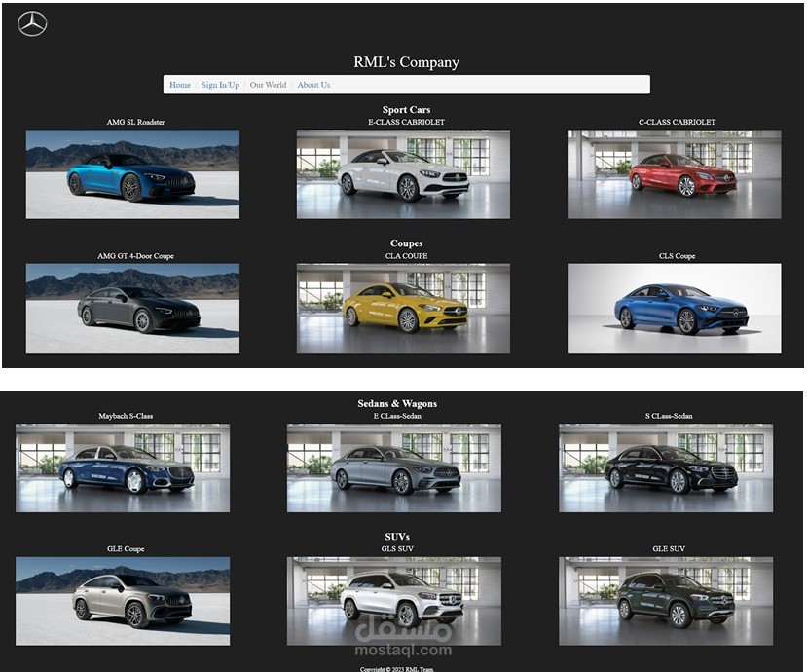
Task: Click the S CLass-Sedan caption
Action: click(669, 416)
